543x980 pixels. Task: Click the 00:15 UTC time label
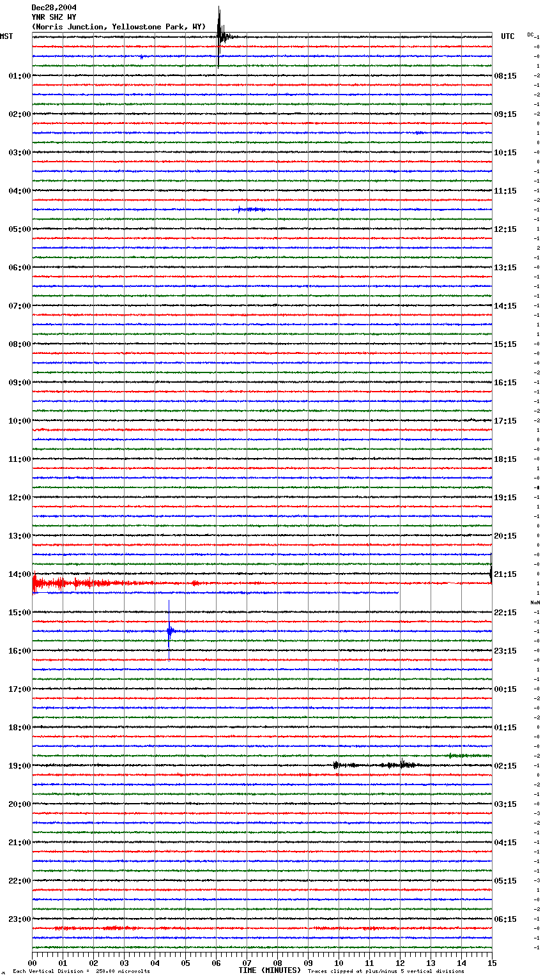505,689
